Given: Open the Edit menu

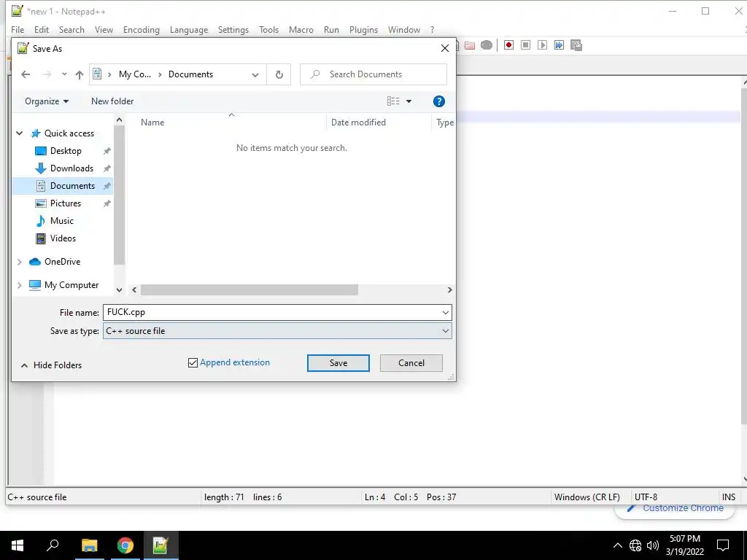Looking at the screenshot, I should point(42,29).
